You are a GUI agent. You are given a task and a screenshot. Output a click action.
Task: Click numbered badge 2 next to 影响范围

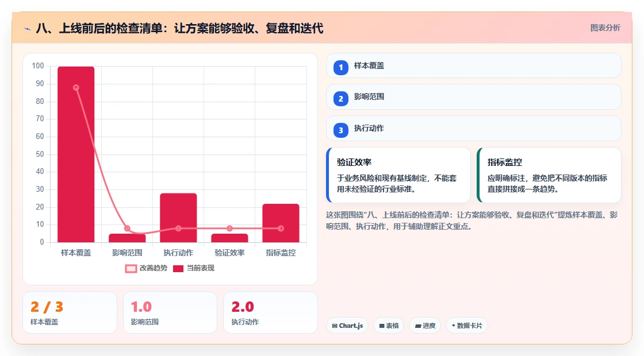pyautogui.click(x=340, y=98)
